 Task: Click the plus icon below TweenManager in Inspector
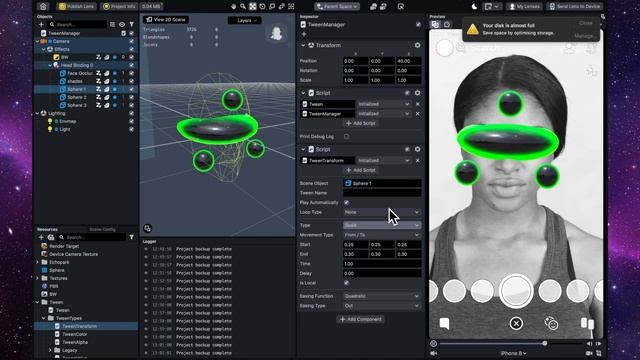(x=304, y=34)
